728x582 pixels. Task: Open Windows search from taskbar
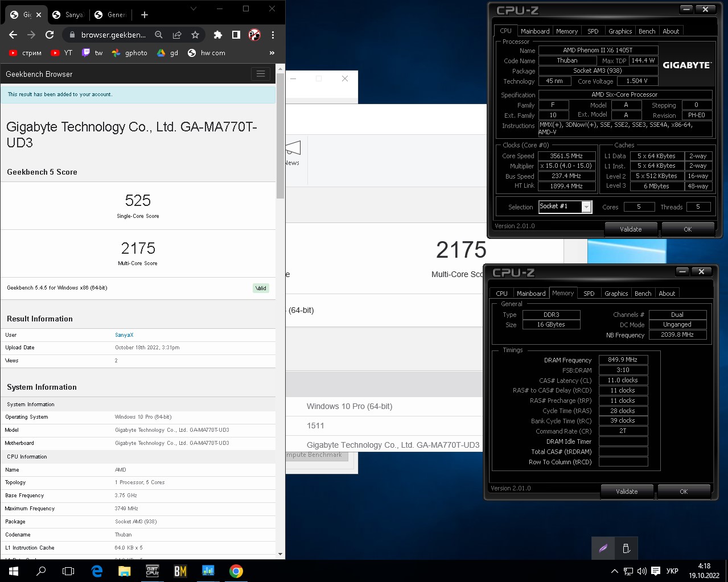tap(41, 571)
